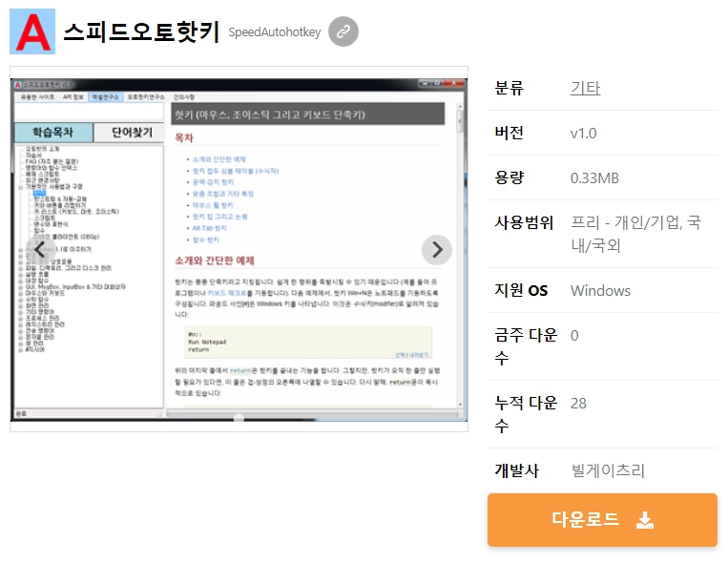This screenshot has width=728, height=563.
Task: Click the SpeedAutohotkey subtitle text
Action: [x=275, y=32]
